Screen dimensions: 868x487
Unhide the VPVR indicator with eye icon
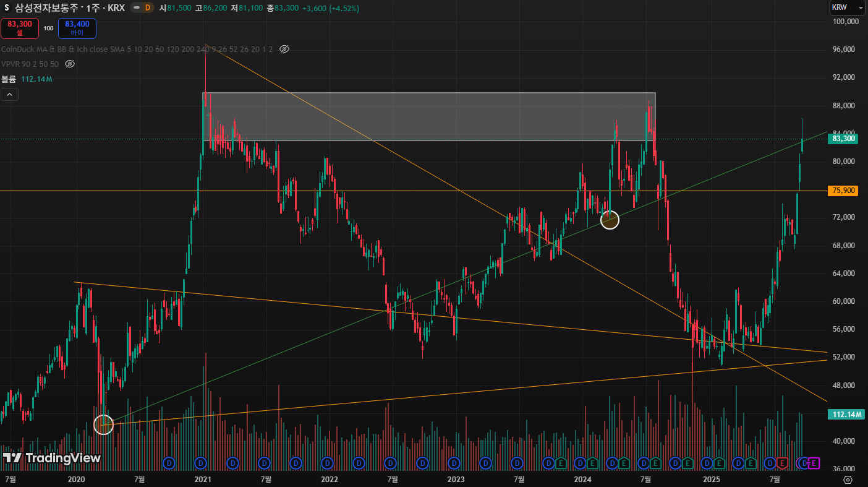70,64
